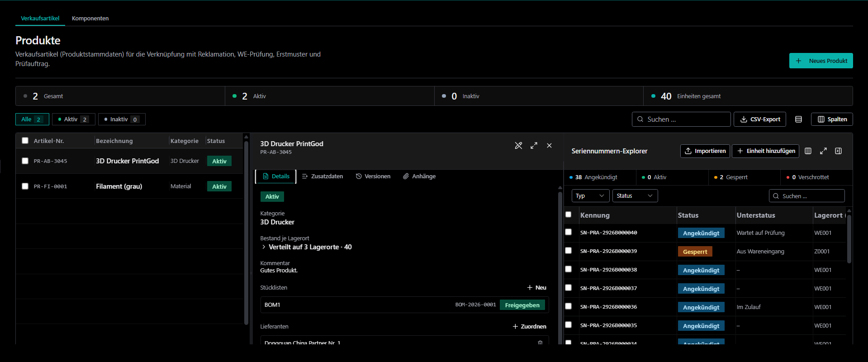
Task: Switch to the Komponenten tab
Action: [90, 19]
